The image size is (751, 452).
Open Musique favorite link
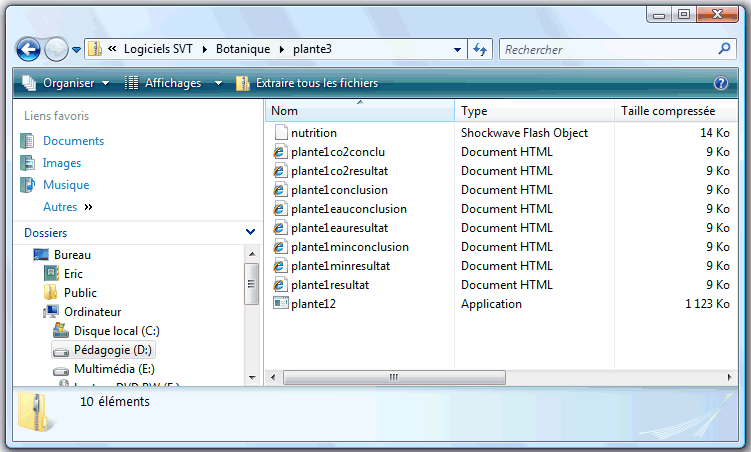66,185
